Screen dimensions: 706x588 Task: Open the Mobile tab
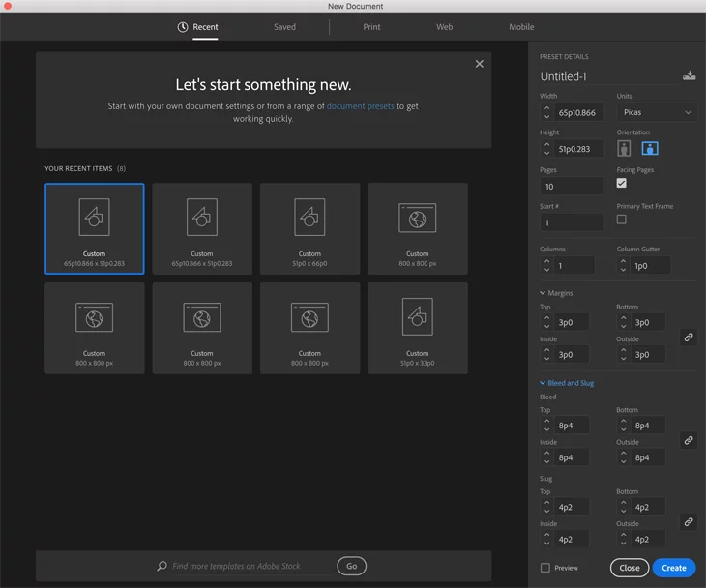point(521,27)
